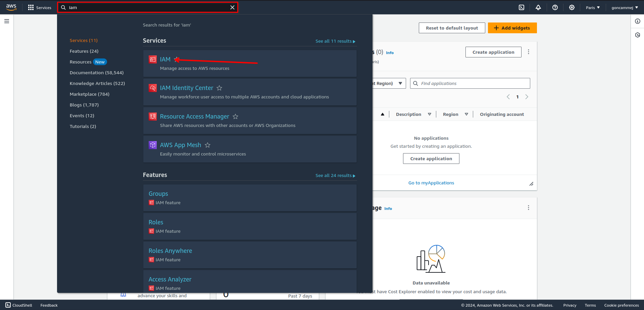Select Documentation category in search results
Screen dimensions: 644x310
pos(97,73)
